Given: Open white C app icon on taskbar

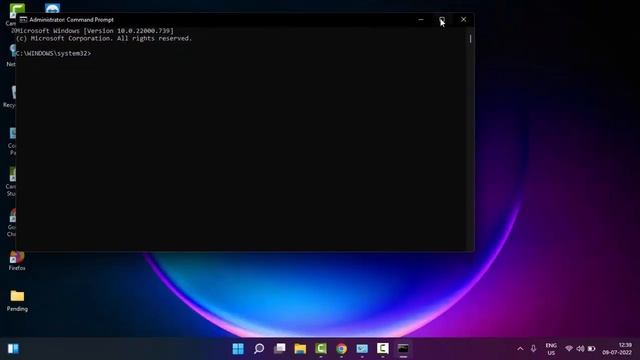Looking at the screenshot, I should tap(383, 349).
